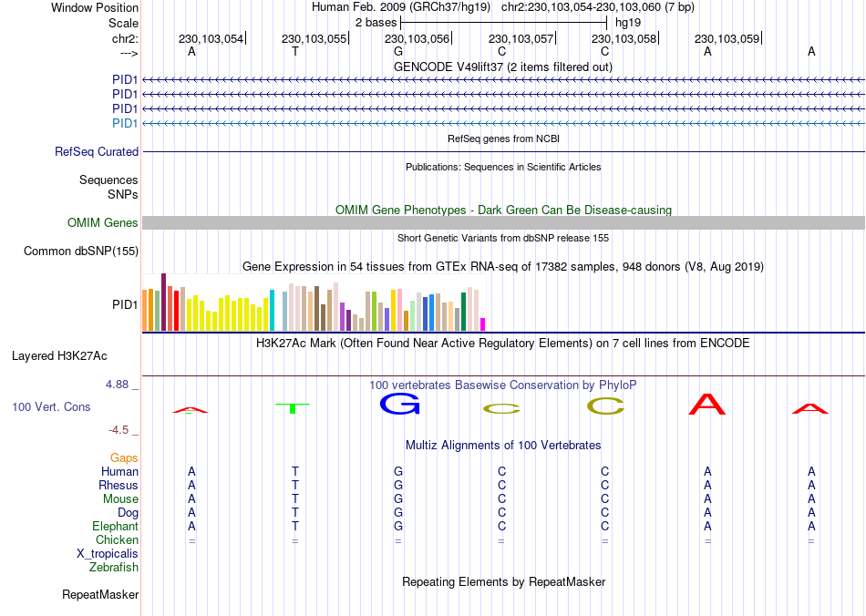Click the Dog alignment row label

pyautogui.click(x=128, y=513)
